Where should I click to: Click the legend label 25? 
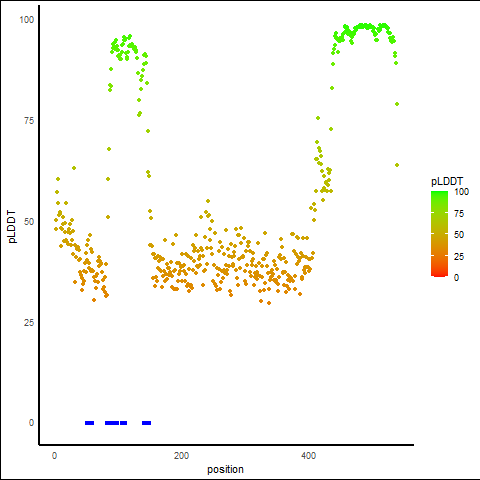tap(459, 257)
